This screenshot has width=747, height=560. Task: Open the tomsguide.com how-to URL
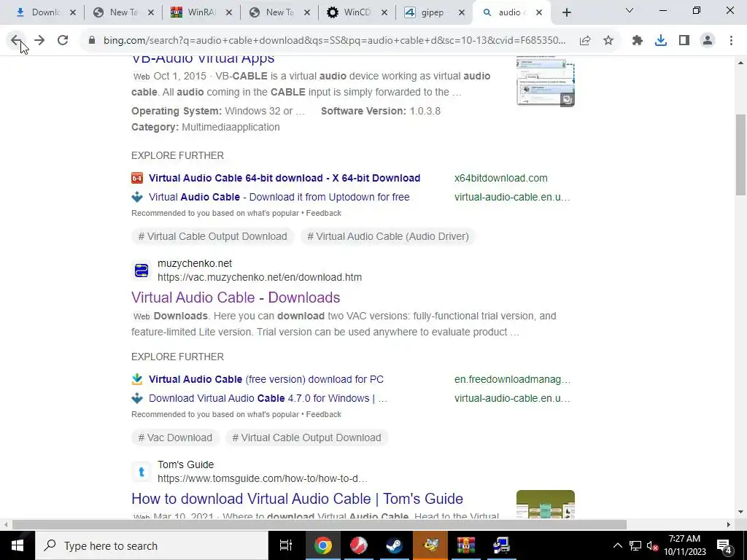pos(263,478)
